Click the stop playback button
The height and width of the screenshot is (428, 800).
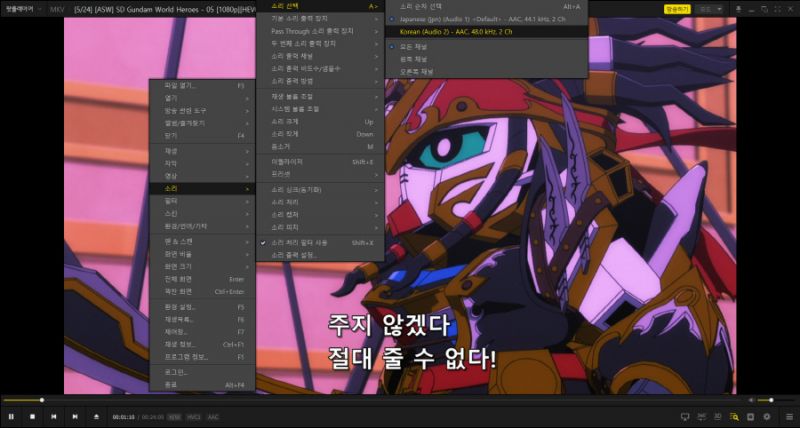click(x=32, y=416)
